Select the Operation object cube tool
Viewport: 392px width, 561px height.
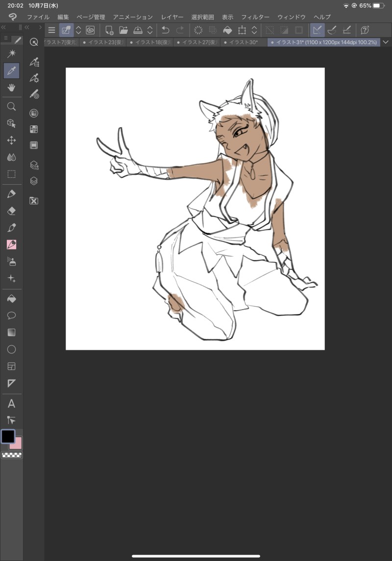point(11,123)
